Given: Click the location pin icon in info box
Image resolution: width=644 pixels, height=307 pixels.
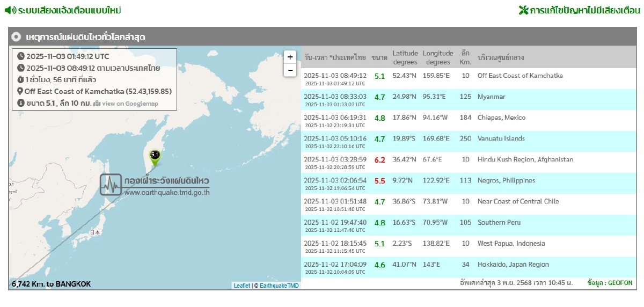Looking at the screenshot, I should [20, 91].
